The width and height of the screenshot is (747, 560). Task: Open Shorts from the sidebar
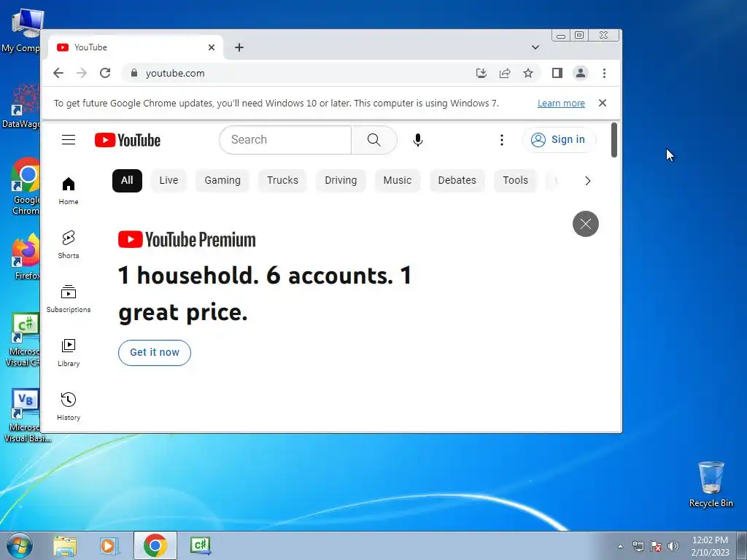point(69,245)
